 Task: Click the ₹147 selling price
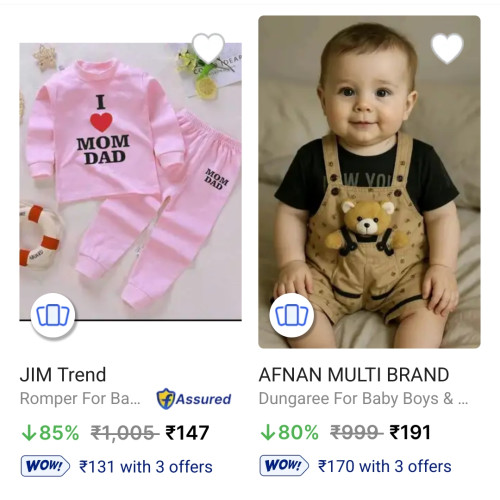click(x=187, y=433)
